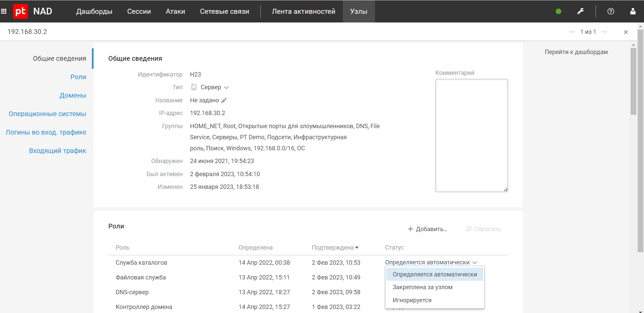
Task: Open the Лента активностей tab
Action: [x=303, y=11]
